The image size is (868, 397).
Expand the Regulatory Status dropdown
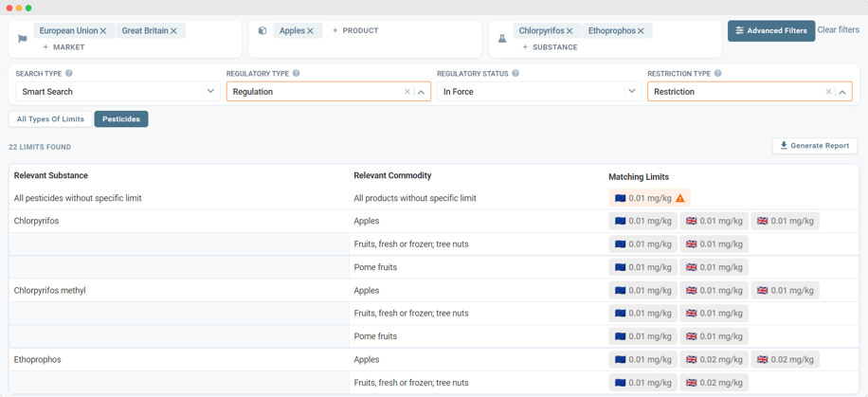pyautogui.click(x=632, y=92)
